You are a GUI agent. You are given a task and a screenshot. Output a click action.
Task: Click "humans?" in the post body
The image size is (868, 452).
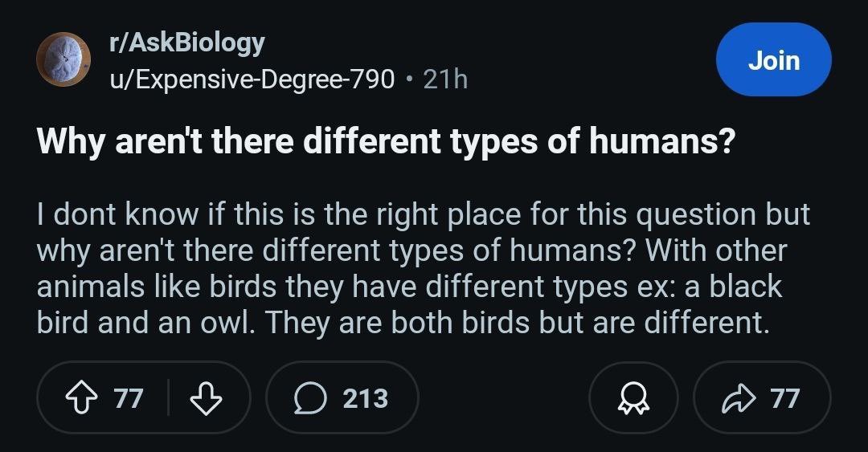(x=572, y=250)
